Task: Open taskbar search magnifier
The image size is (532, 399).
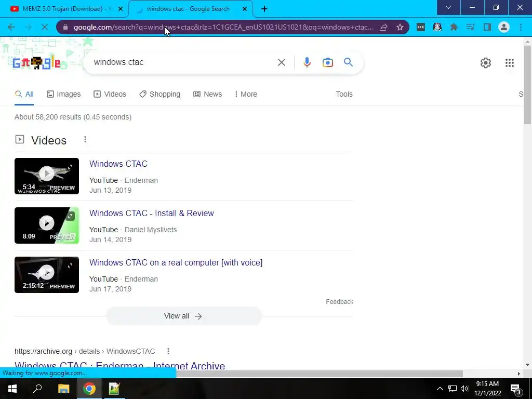Action: (37, 389)
